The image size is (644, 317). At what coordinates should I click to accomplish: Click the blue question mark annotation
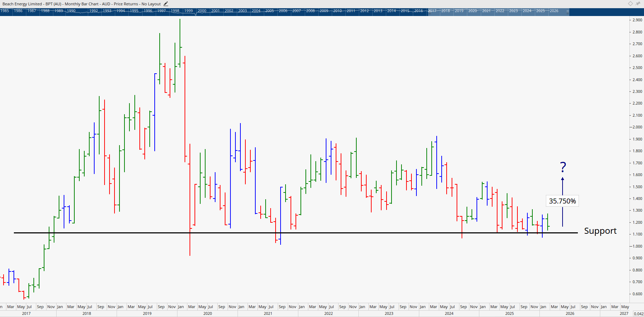tap(563, 167)
